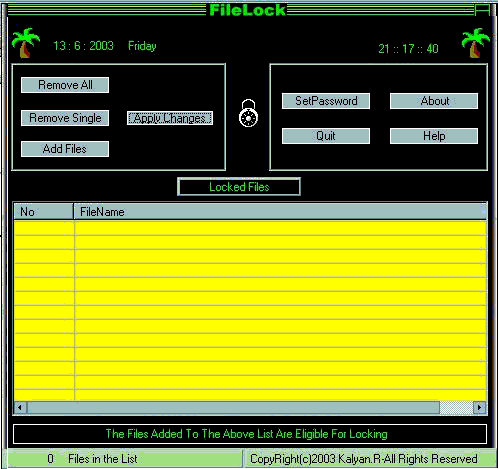Select the No column header
Image resolution: width=498 pixels, height=469 pixels.
tap(43, 212)
